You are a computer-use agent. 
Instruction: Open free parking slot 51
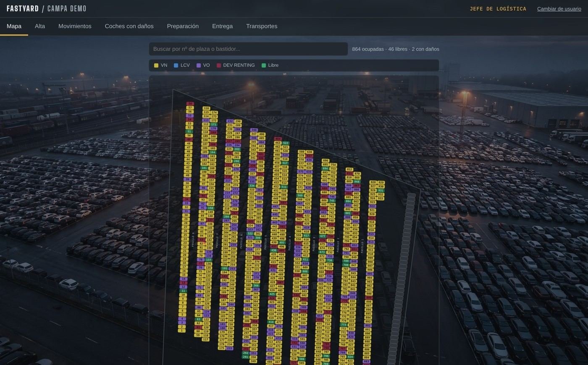pos(189,132)
